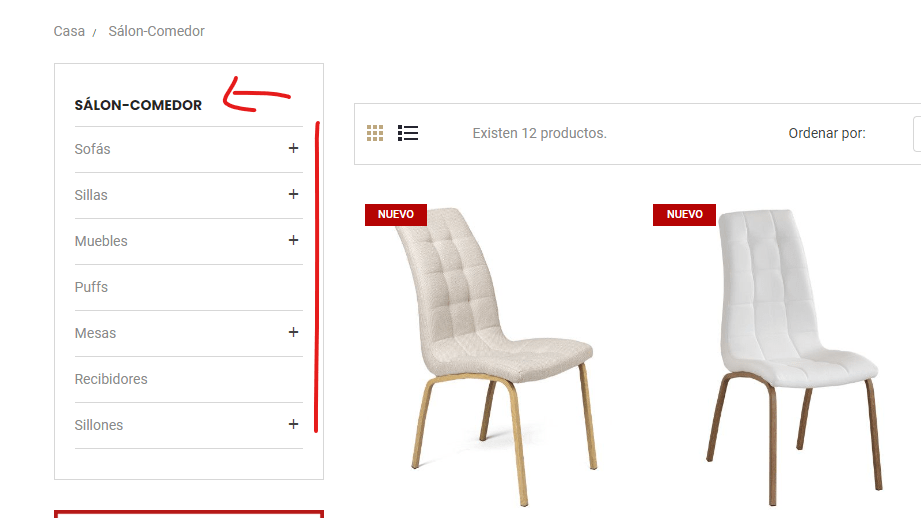The width and height of the screenshot is (921, 518).
Task: Go back to Casa breadcrumb
Action: click(x=69, y=31)
